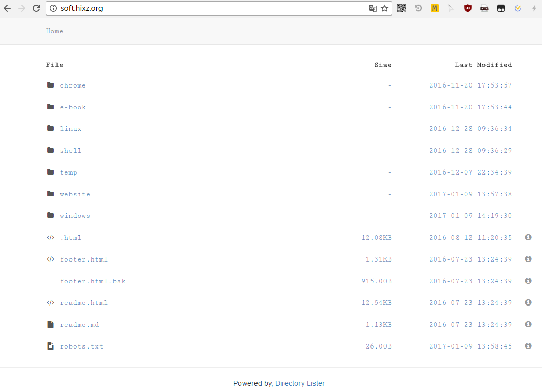
Task: Open the uBlock Origin extension
Action: coord(467,8)
